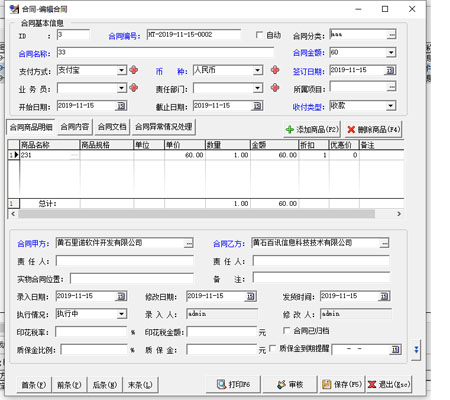This screenshot has width=450, height=400.
Task: Open the calendar picker for 发货时间
Action: [384, 296]
